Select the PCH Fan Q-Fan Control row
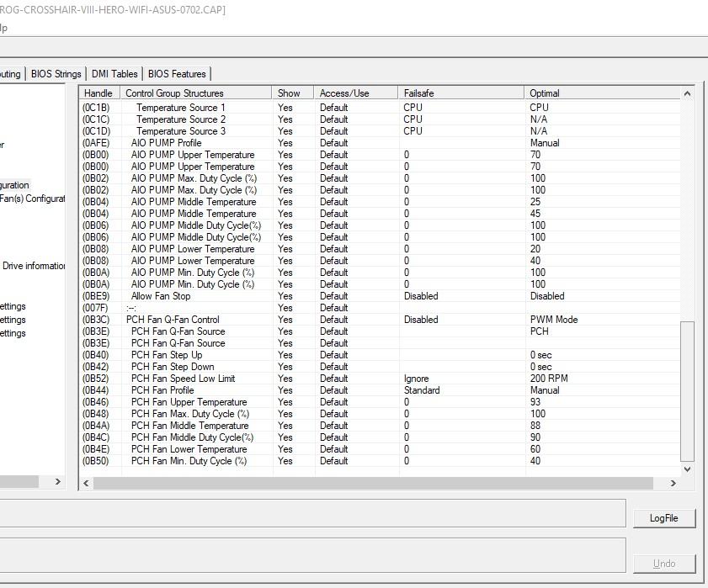Screen dimensions: 708x588 (x=380, y=320)
